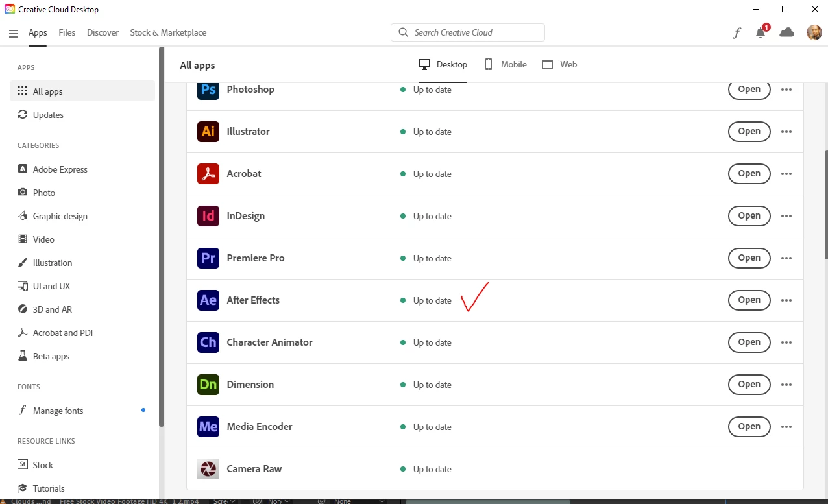Click the Camera Raw 'Up to date' status

[x=426, y=469]
